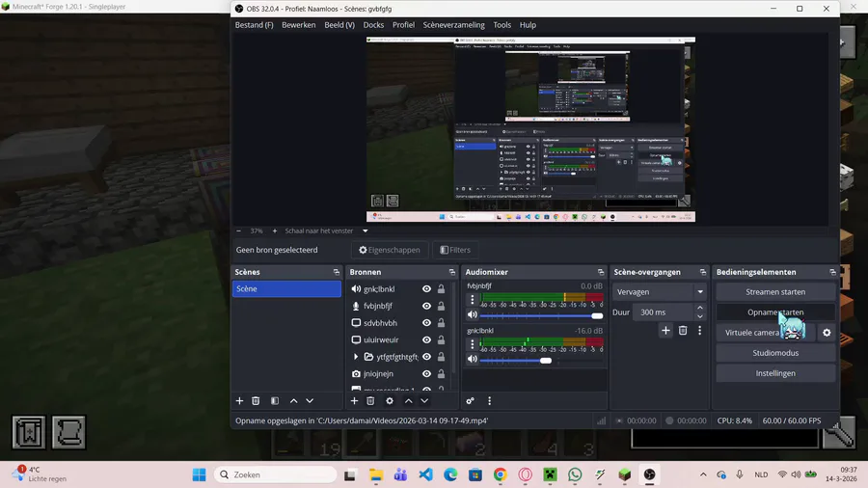Hide the fvbjnbfjf source
The height and width of the screenshot is (488, 868).
pos(426,306)
